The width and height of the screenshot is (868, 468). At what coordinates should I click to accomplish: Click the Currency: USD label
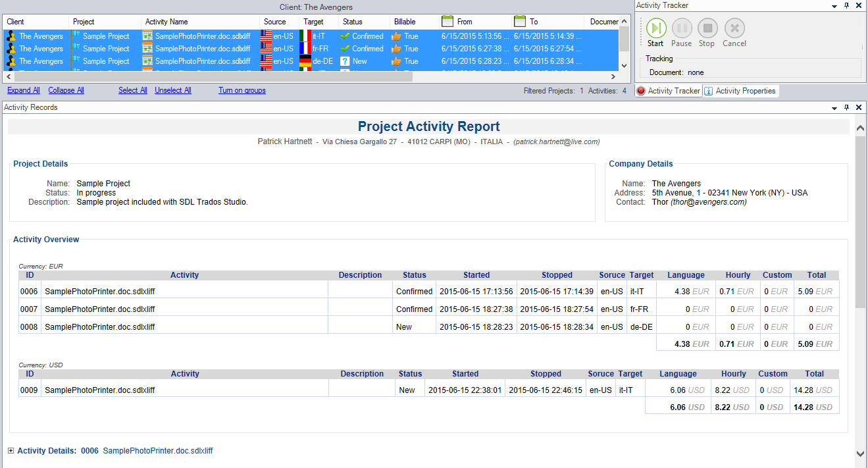tap(41, 365)
